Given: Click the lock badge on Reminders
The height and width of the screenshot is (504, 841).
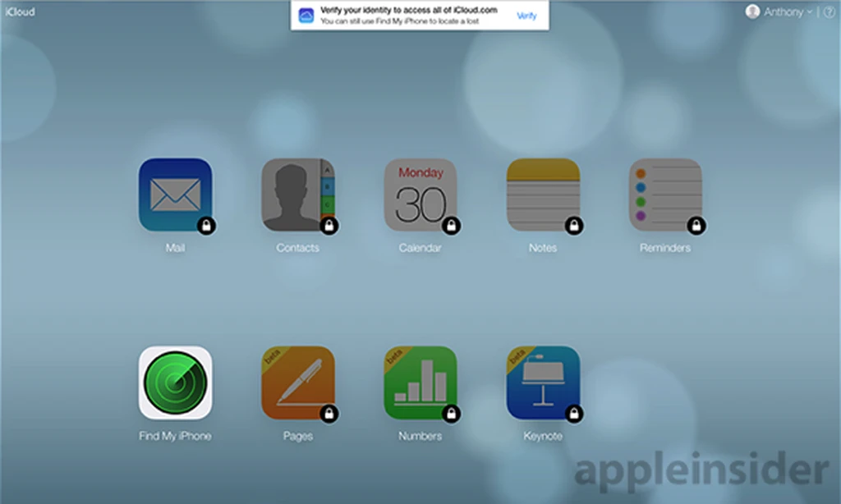Looking at the screenshot, I should tap(696, 226).
